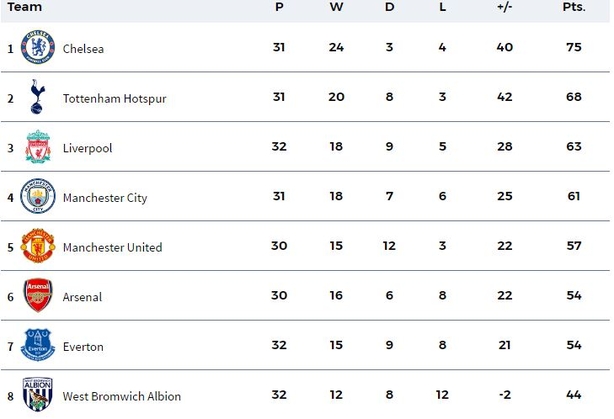The width and height of the screenshot is (614, 419).
Task: Click the Chelsea club crest
Action: click(38, 47)
